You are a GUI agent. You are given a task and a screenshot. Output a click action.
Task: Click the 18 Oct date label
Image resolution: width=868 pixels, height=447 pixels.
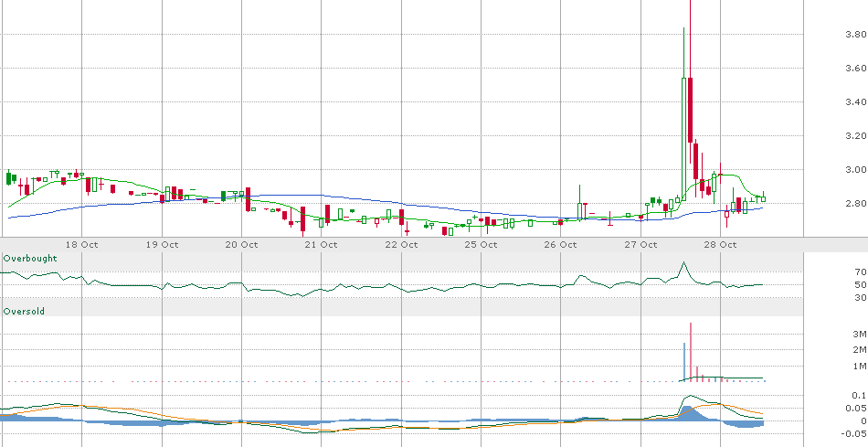82,244
